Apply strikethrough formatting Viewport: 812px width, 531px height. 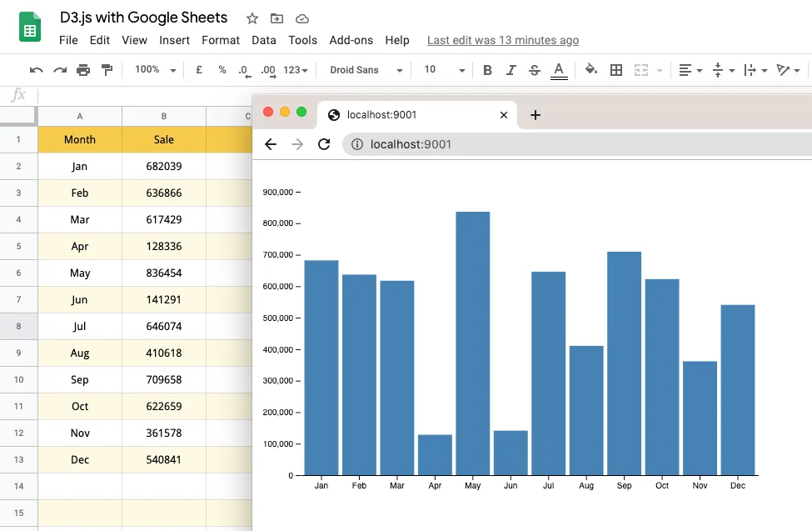coord(534,70)
